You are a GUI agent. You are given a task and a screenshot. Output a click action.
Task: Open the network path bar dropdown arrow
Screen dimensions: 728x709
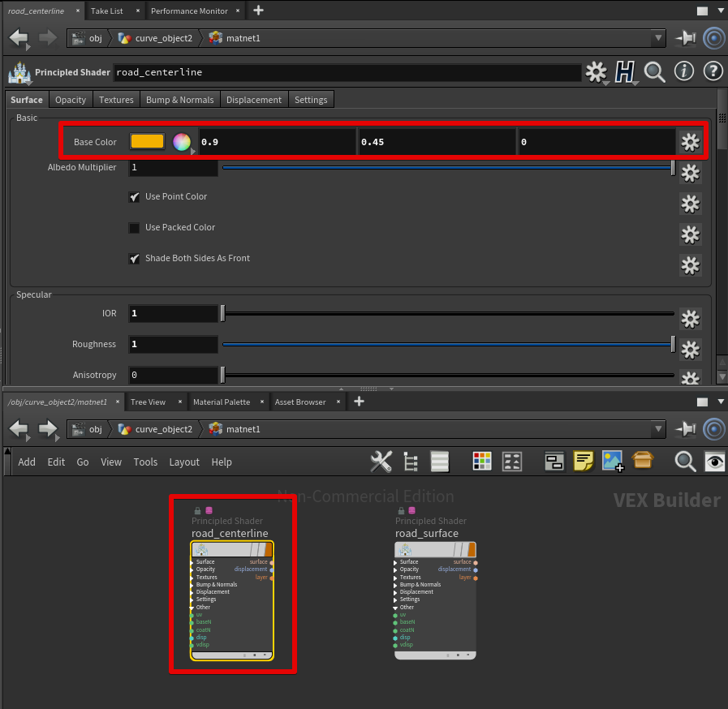coord(658,429)
